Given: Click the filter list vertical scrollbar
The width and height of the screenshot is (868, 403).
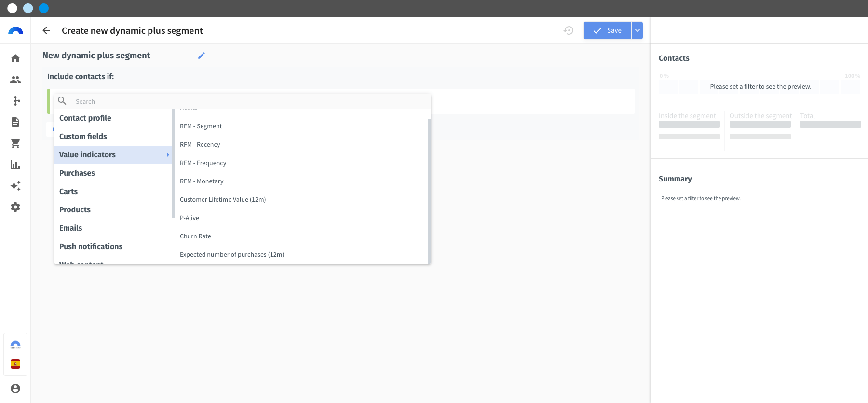Looking at the screenshot, I should click(x=429, y=191).
